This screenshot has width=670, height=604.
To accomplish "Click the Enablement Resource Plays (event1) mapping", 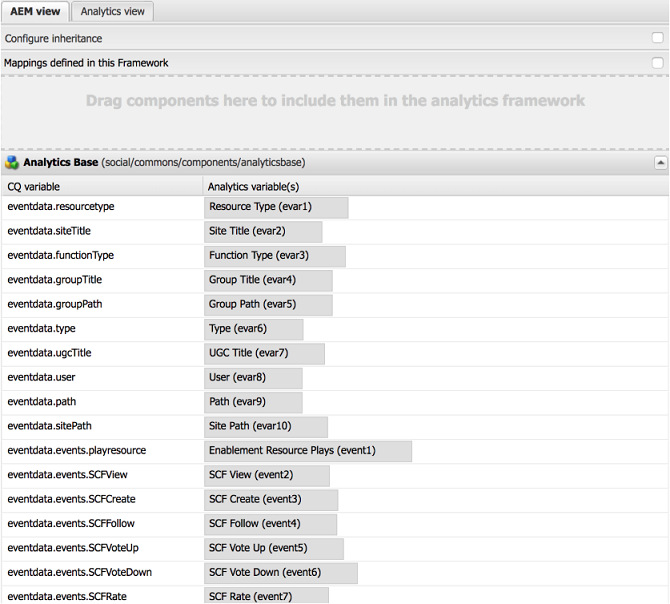I will [308, 451].
